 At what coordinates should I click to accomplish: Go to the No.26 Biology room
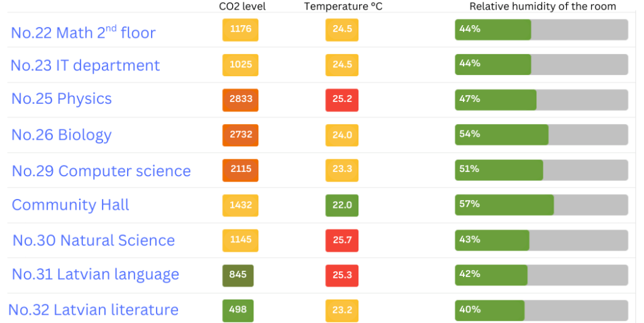pos(62,135)
